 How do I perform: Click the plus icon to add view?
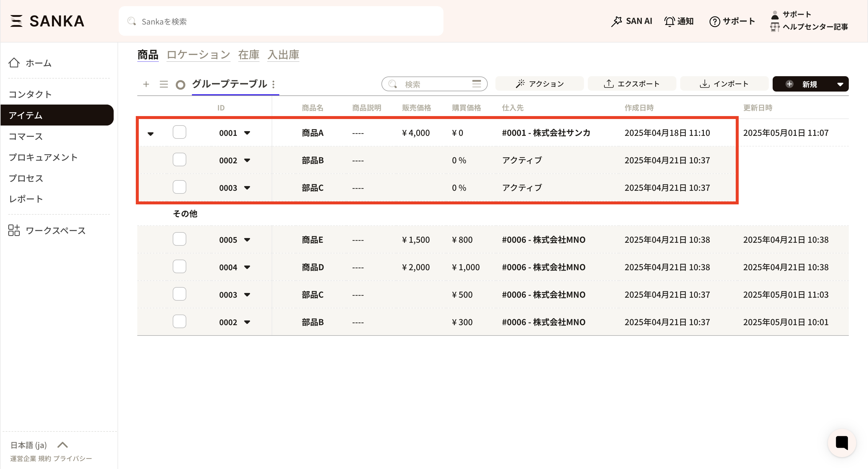146,84
